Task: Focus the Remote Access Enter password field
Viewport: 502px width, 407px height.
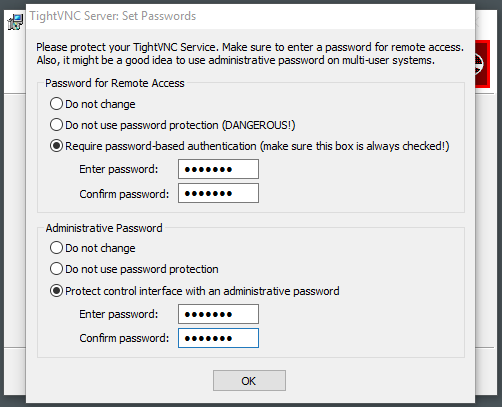Action: pyautogui.click(x=218, y=169)
